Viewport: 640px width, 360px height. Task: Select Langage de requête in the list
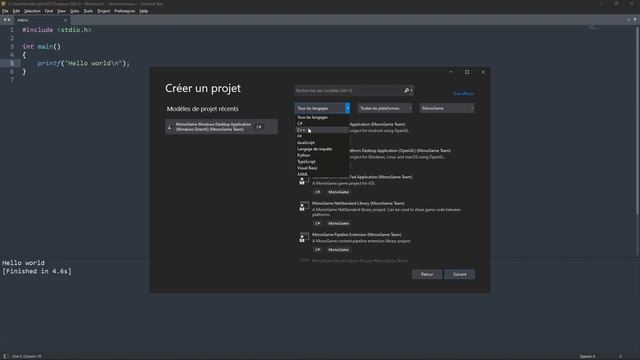pos(322,149)
